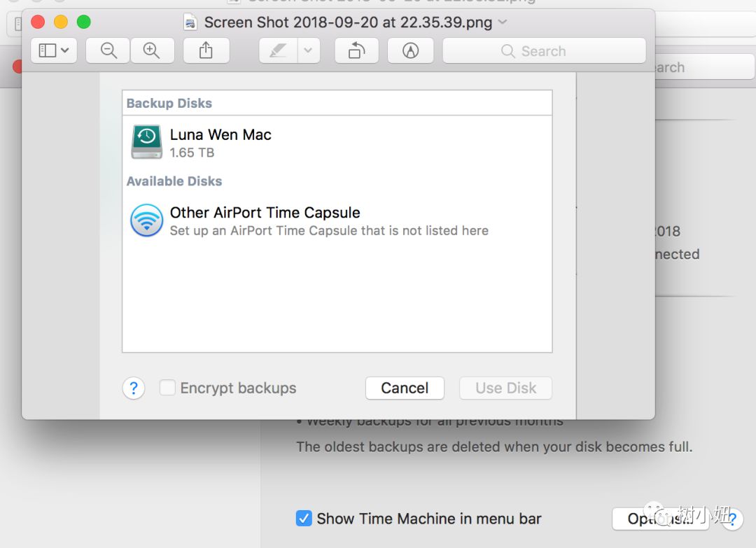Click the Available Disks header
The width and height of the screenshot is (756, 548).
coord(174,181)
